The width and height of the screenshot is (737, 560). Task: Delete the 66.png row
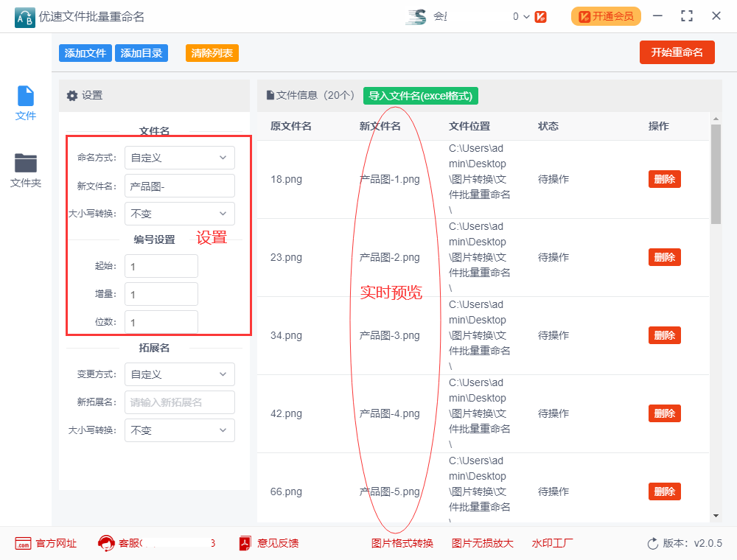(665, 491)
